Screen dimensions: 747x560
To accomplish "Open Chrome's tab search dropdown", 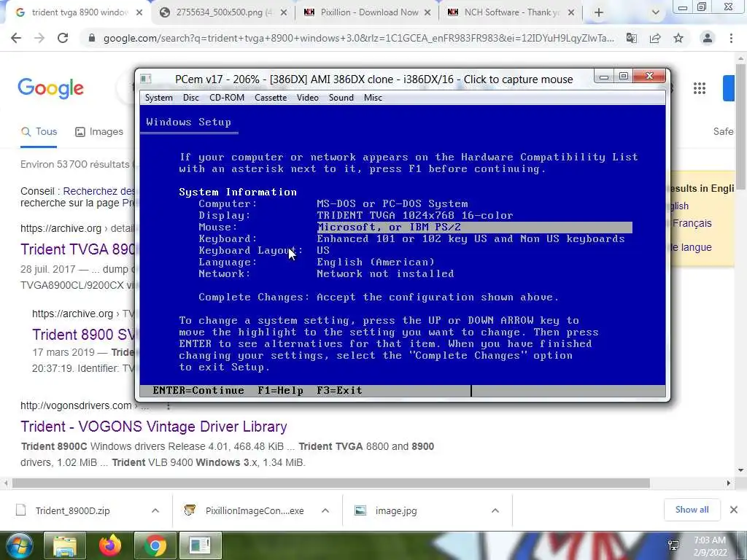I will pos(656,13).
